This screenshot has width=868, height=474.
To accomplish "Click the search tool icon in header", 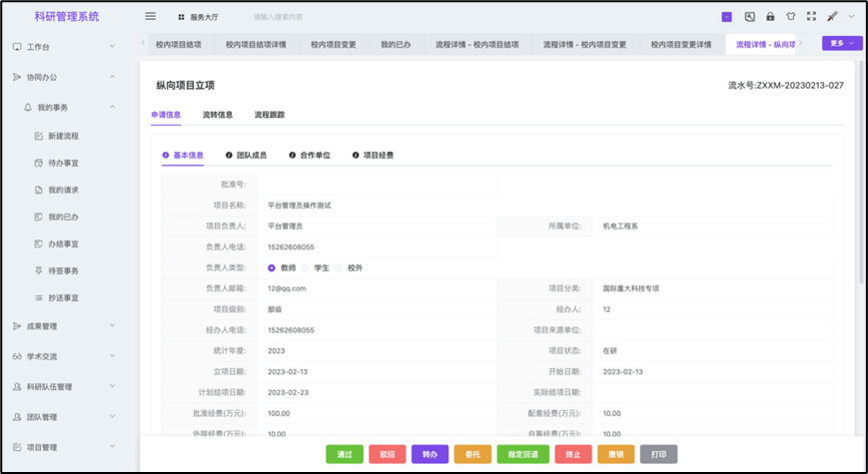I will click(749, 17).
